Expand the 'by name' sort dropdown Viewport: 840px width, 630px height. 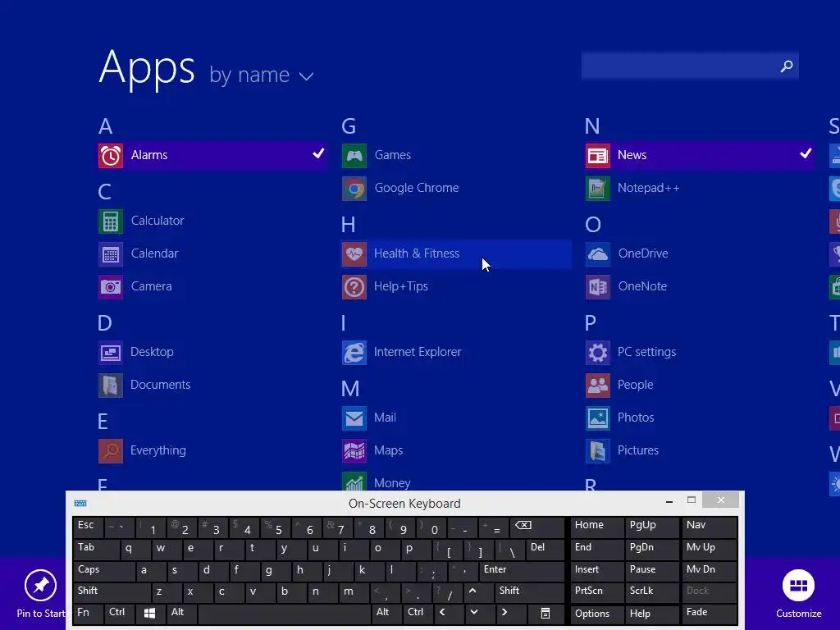262,75
